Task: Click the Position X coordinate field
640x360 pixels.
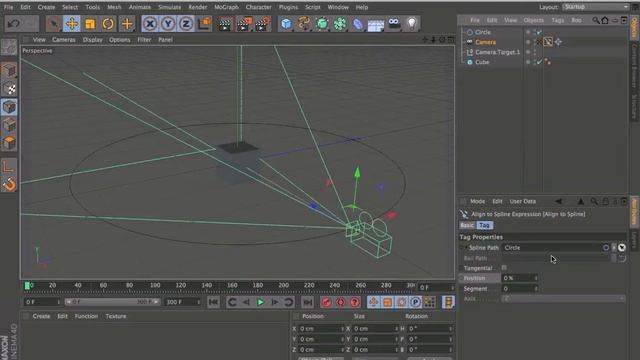Action: coord(321,329)
